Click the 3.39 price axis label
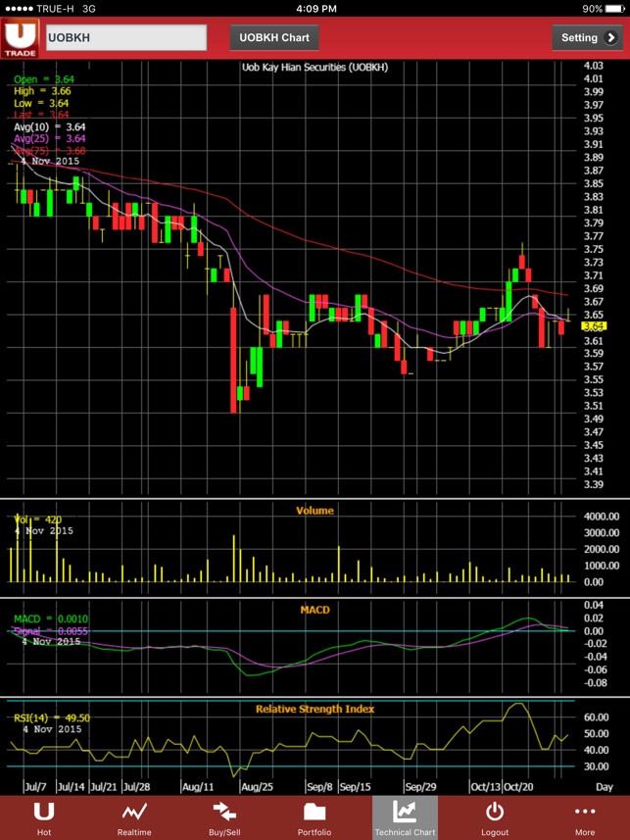This screenshot has width=630, height=840. [594, 484]
